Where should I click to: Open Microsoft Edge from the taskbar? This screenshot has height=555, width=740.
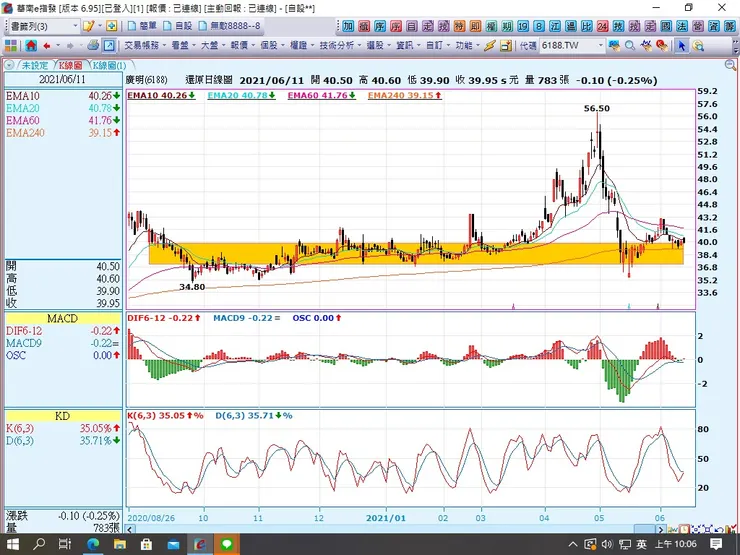(93, 545)
